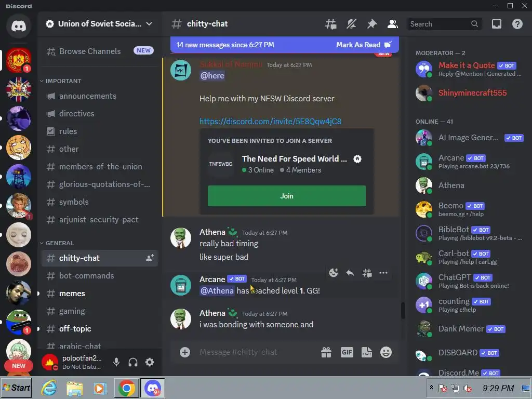Reply to message arrow icon
This screenshot has width=532, height=399.
pyautogui.click(x=350, y=273)
